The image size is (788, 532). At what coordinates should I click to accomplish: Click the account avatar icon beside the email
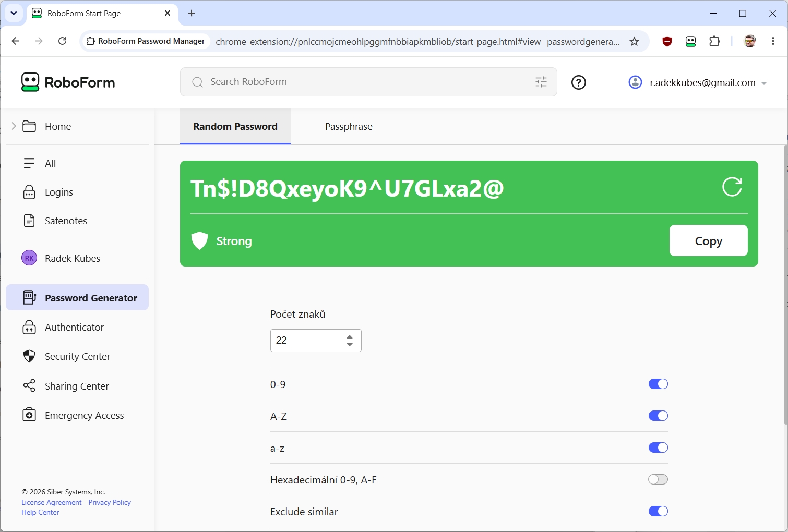point(635,82)
